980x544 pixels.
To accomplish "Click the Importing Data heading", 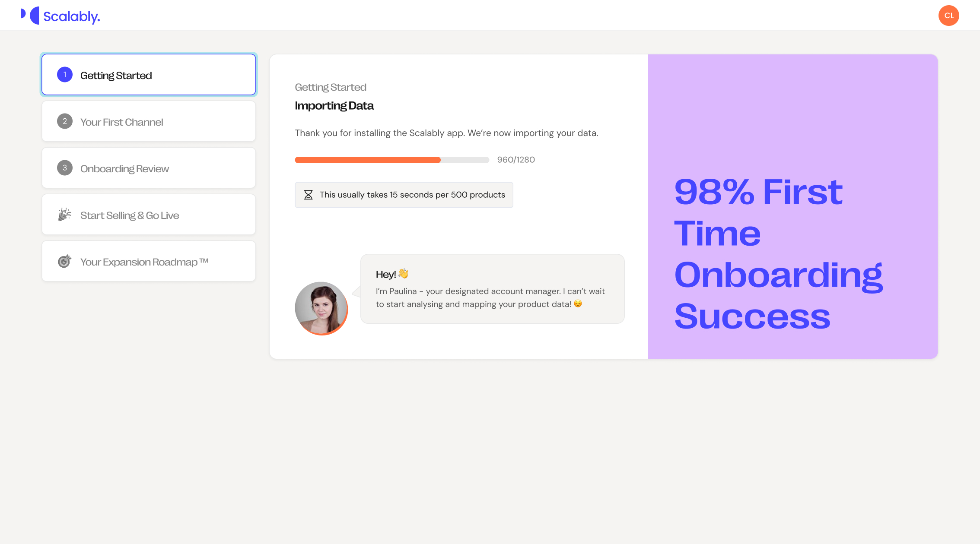I will click(334, 106).
